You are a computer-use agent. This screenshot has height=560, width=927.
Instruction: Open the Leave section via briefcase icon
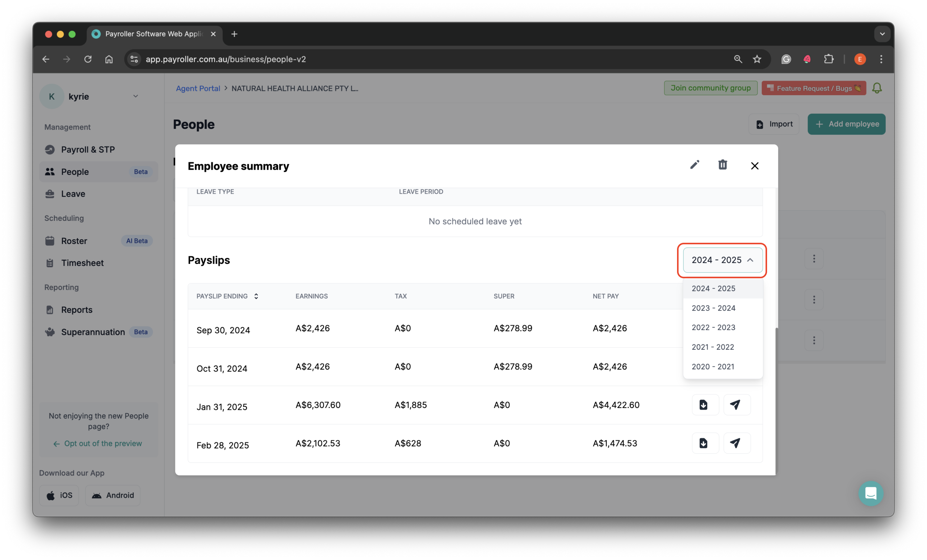[x=50, y=194]
